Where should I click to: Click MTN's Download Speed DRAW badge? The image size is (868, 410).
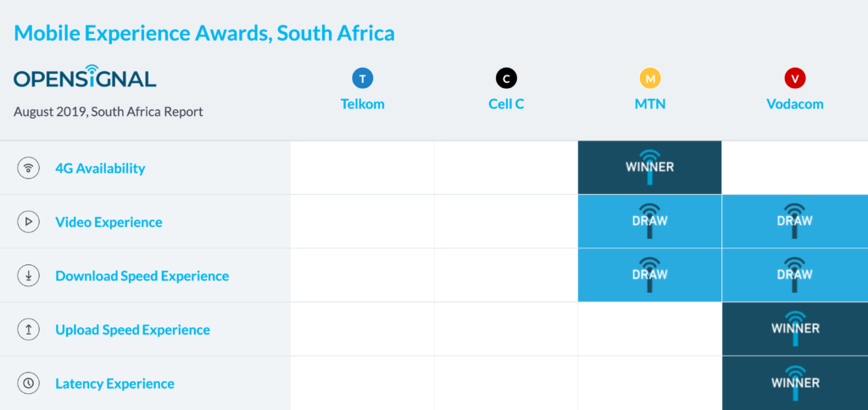[x=650, y=275]
